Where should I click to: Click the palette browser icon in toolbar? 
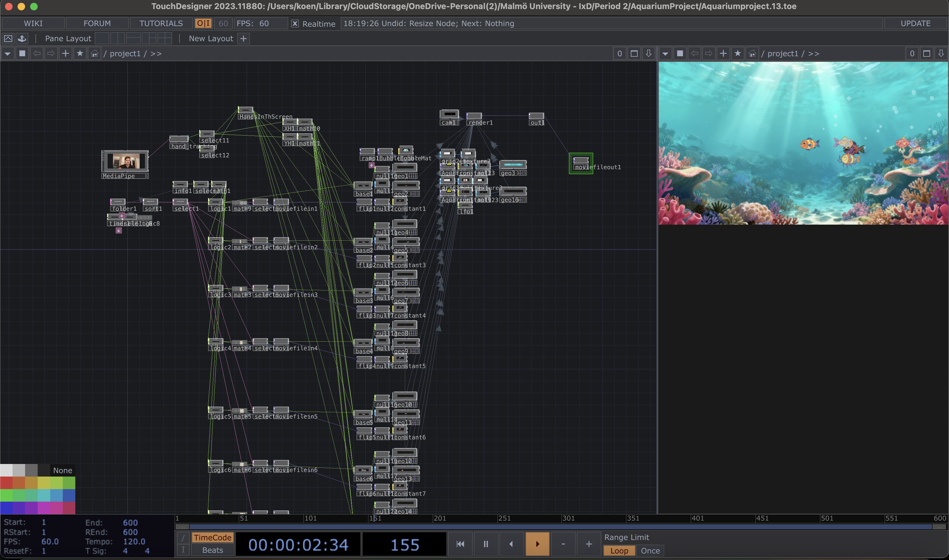click(22, 39)
